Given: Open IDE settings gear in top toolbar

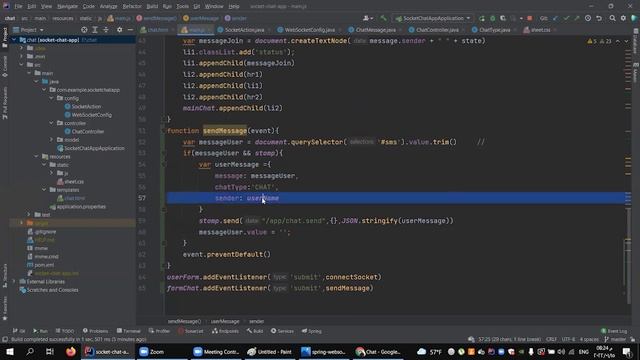Looking at the screenshot, I should [623, 18].
